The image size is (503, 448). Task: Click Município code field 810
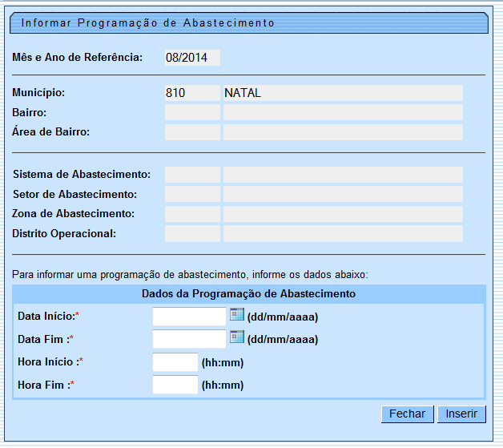(x=192, y=93)
